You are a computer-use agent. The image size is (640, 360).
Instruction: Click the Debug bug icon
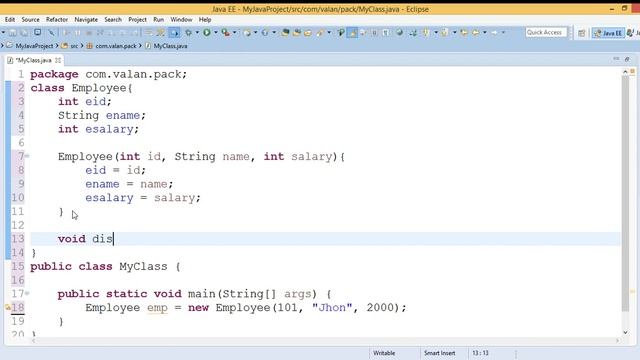click(188, 32)
